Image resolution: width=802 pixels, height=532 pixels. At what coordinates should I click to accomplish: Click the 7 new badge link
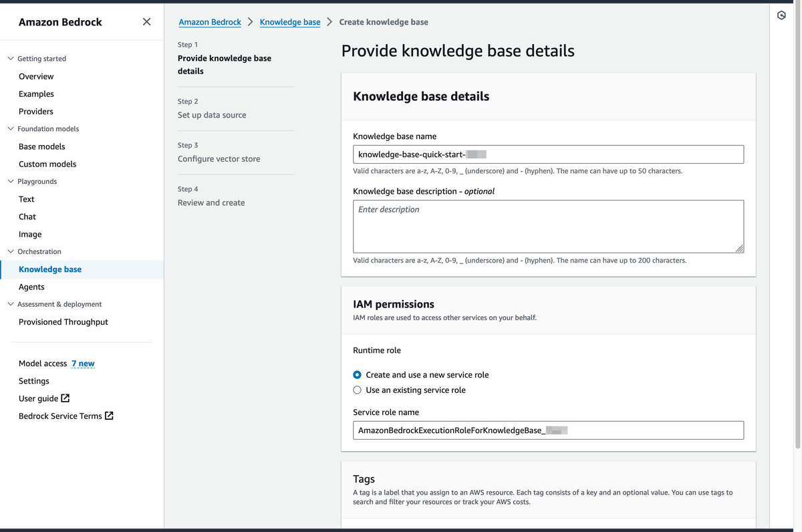[x=83, y=364]
